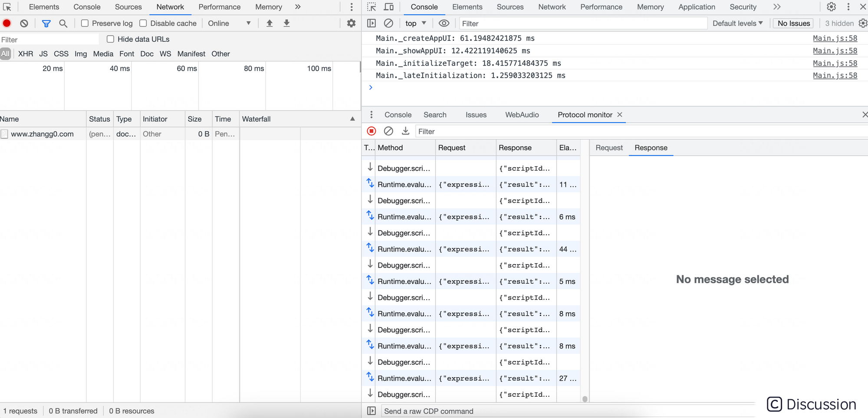Open network search magnifier
This screenshot has width=868, height=418.
pyautogui.click(x=63, y=23)
